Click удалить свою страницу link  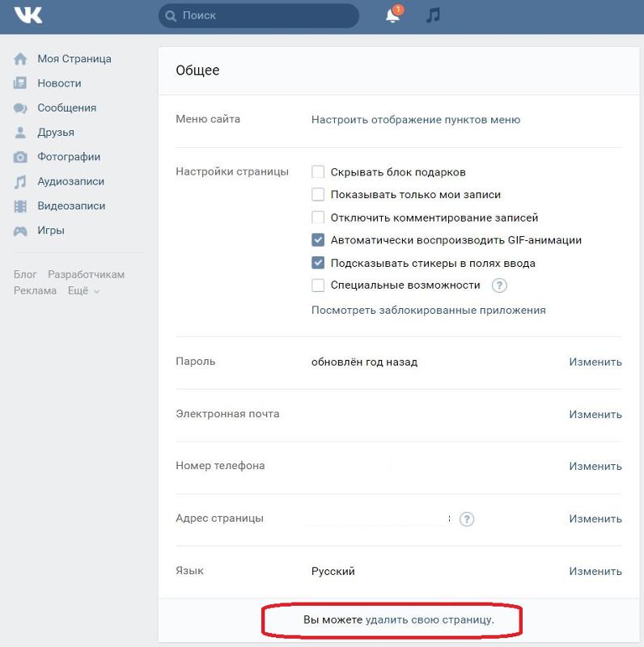click(x=429, y=620)
